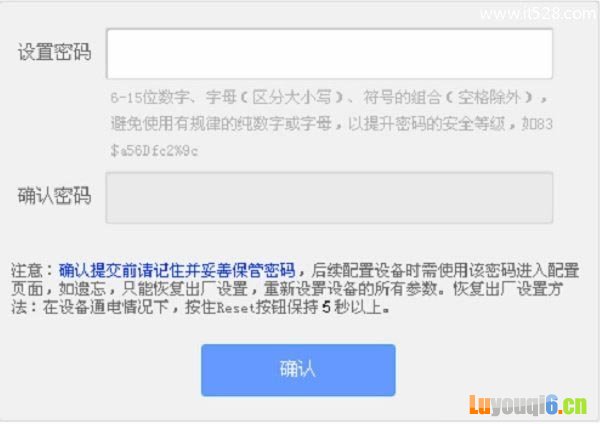Click the hint line starting with 6-15位数字

point(329,98)
